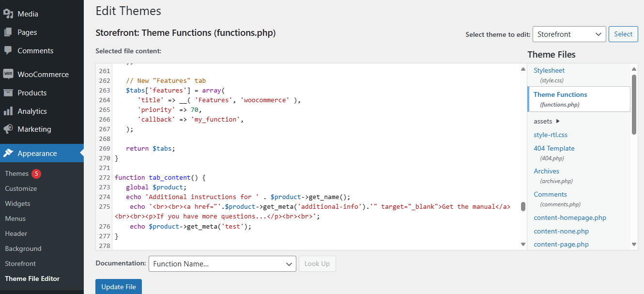The image size is (644, 294).
Task: Click the Look Up button
Action: [x=317, y=263]
